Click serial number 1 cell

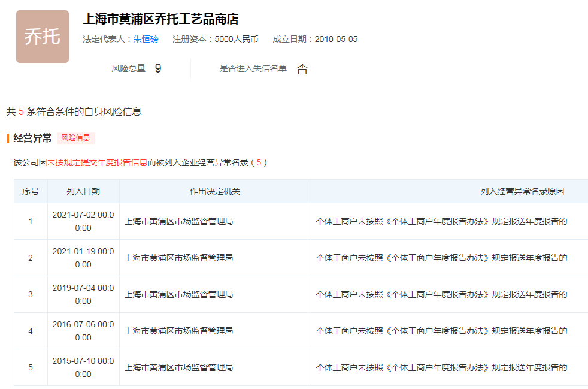point(31,221)
